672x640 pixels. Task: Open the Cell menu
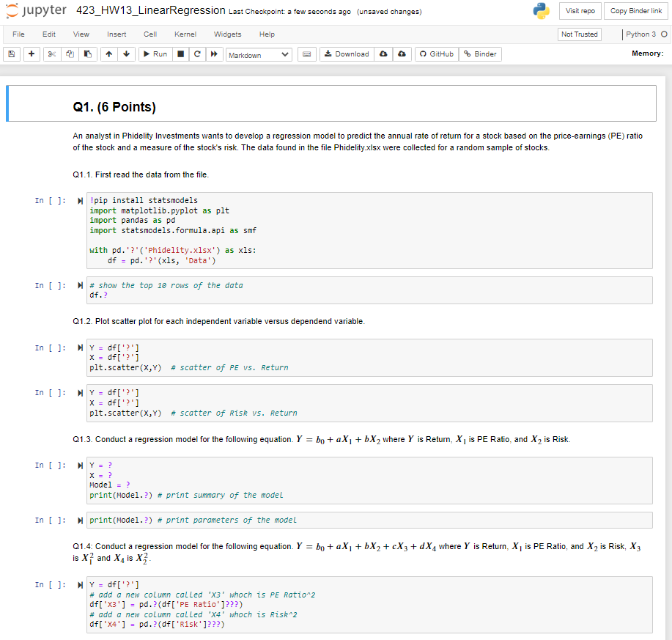[x=150, y=34]
